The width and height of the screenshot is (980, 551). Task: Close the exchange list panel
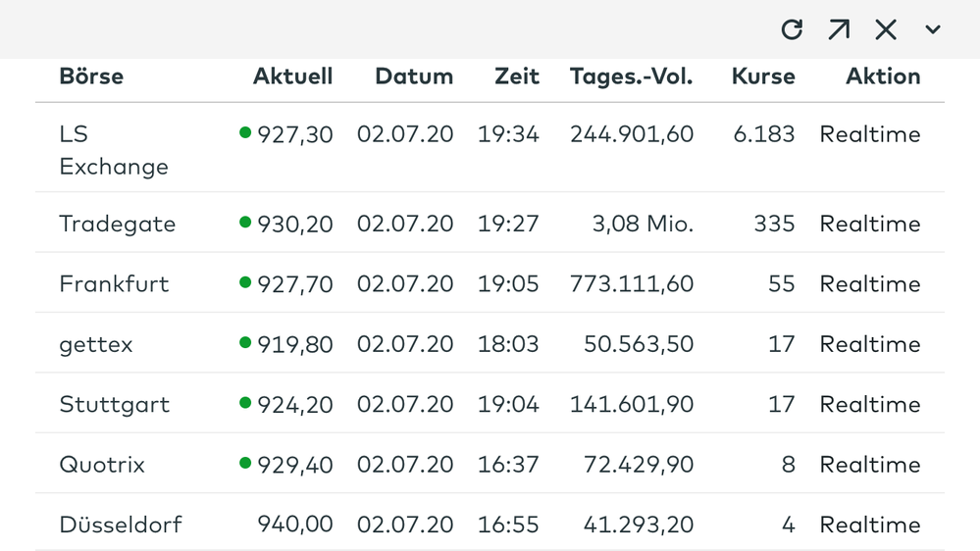886,29
